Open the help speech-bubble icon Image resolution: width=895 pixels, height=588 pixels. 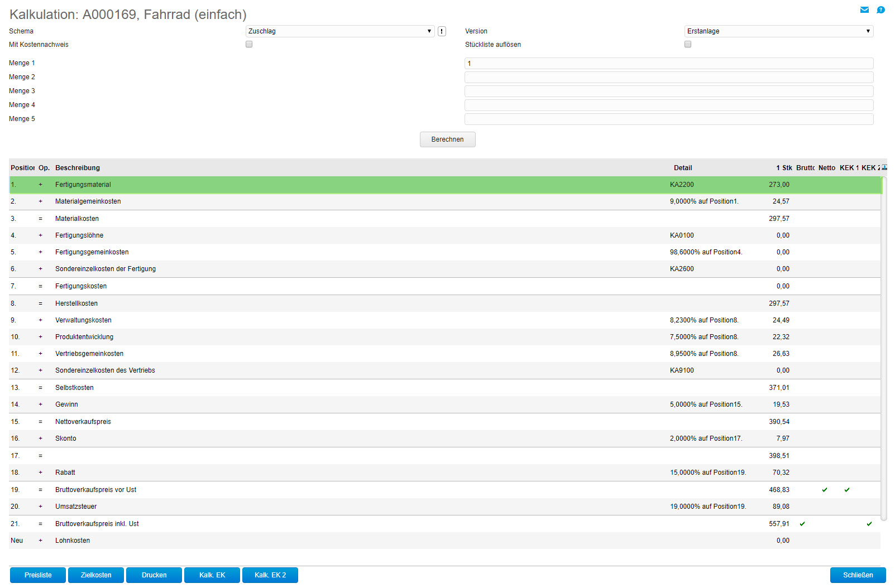pyautogui.click(x=880, y=9)
